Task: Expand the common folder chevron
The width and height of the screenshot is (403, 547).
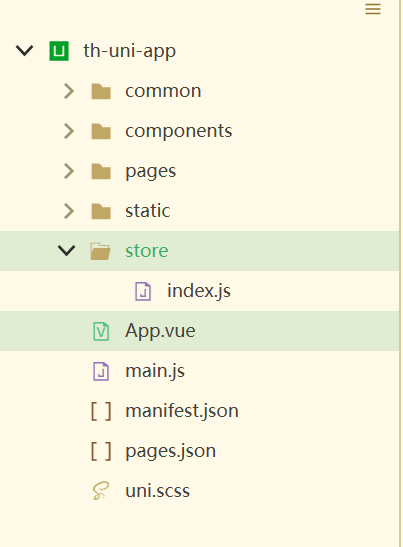Action: pyautogui.click(x=69, y=91)
